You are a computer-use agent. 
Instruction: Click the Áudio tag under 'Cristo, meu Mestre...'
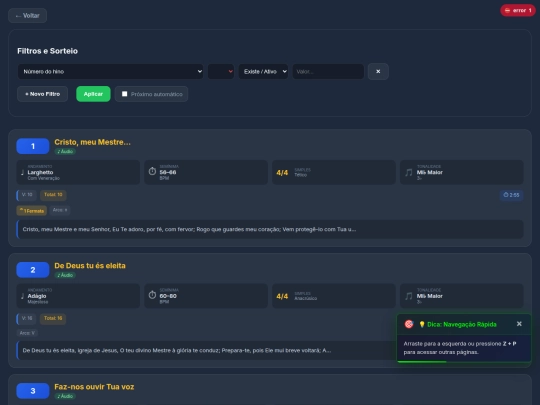(65, 152)
